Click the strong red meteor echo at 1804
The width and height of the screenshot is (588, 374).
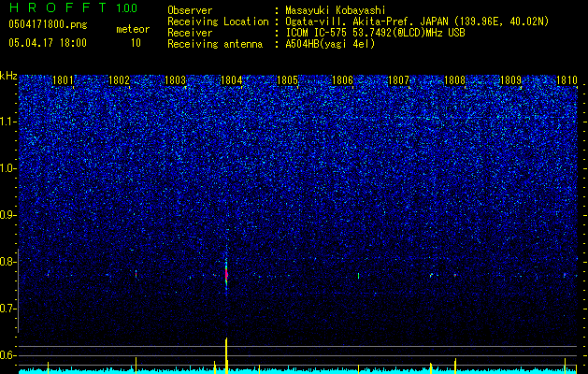point(226,274)
